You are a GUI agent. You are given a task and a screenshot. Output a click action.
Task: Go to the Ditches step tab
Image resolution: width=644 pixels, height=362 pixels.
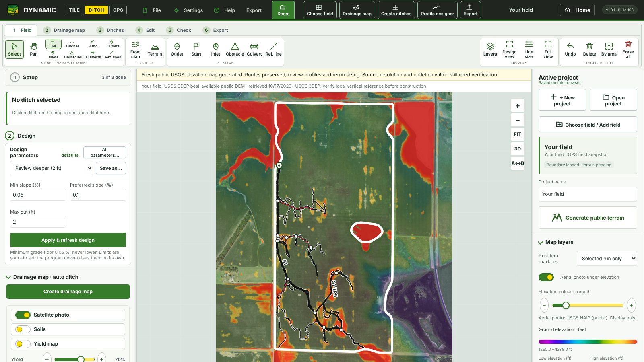click(x=111, y=30)
